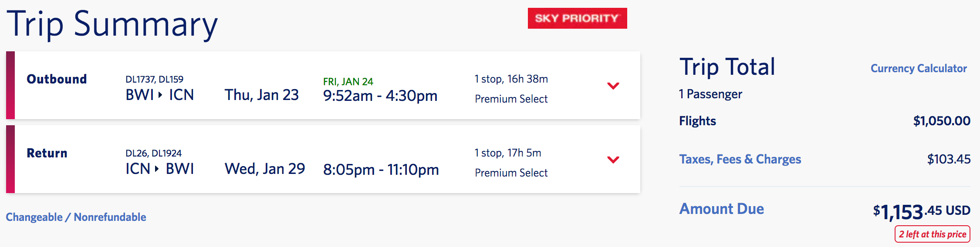Click the arrow between ICN and BWI return
Screen dimensions: 980x247
point(157,169)
